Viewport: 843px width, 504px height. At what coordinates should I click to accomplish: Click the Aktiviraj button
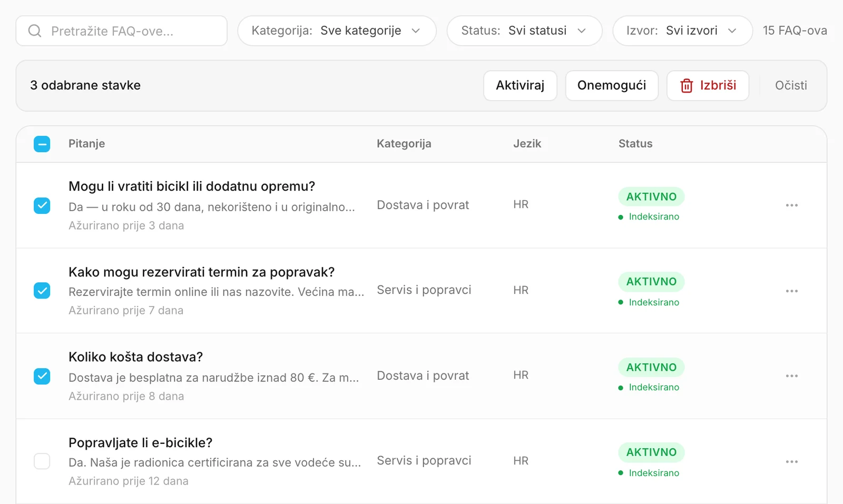520,85
